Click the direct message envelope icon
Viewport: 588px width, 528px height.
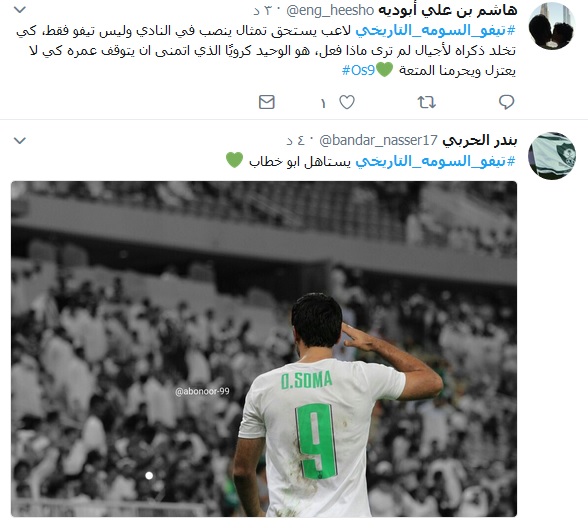pyautogui.click(x=267, y=102)
